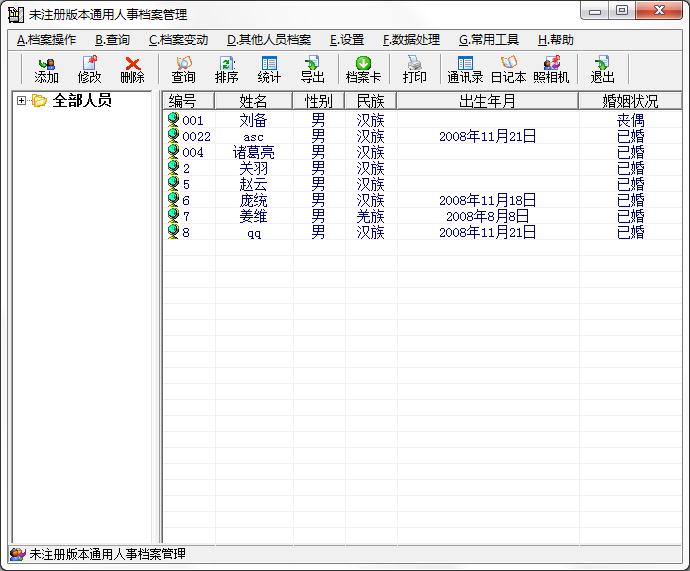Open the F.数据处理 menu
Viewport: 690px width, 571px height.
pyautogui.click(x=411, y=40)
